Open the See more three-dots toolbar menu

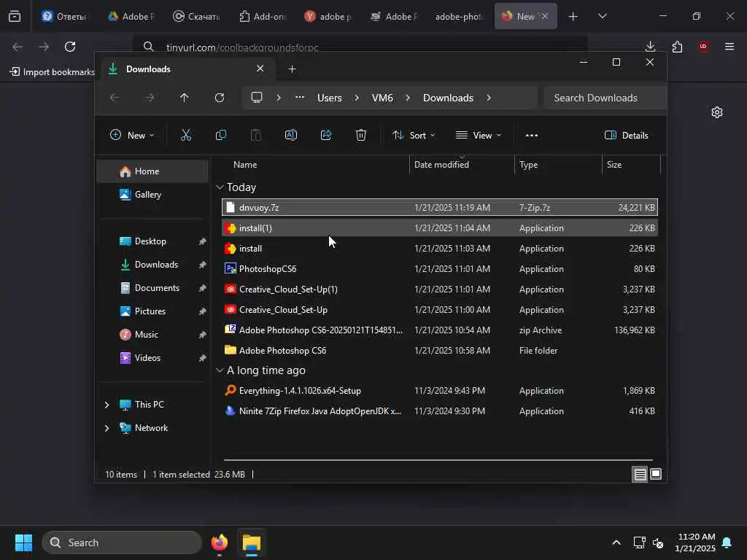(532, 135)
